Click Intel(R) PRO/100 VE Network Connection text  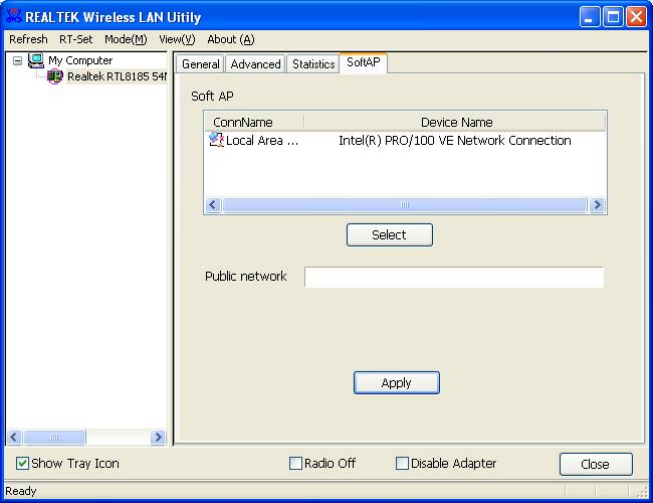pyautogui.click(x=455, y=140)
